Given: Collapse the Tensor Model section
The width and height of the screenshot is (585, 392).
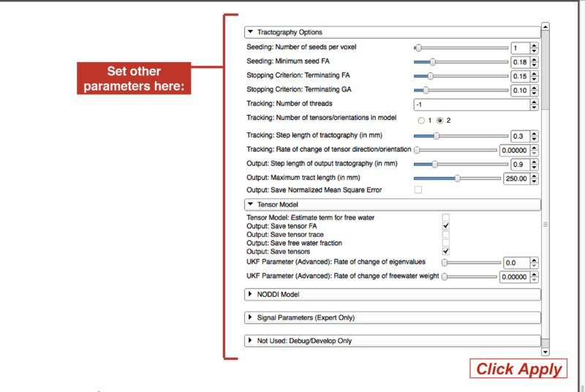Looking at the screenshot, I should click(250, 205).
